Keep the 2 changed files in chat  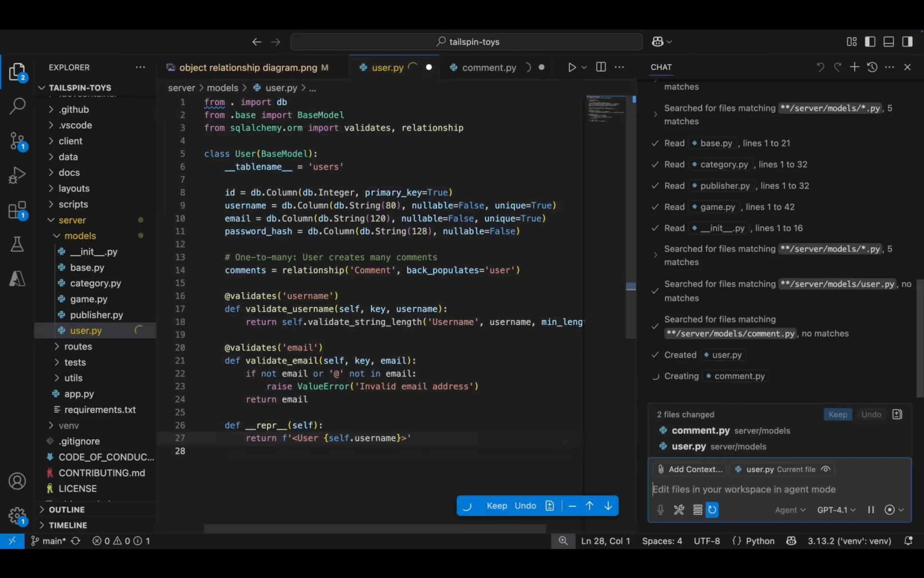click(x=838, y=414)
